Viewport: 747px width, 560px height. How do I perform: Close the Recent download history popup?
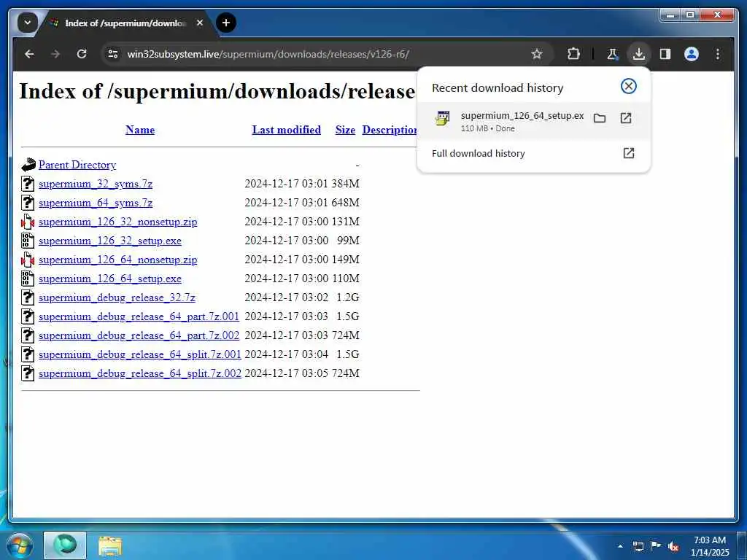pos(628,86)
